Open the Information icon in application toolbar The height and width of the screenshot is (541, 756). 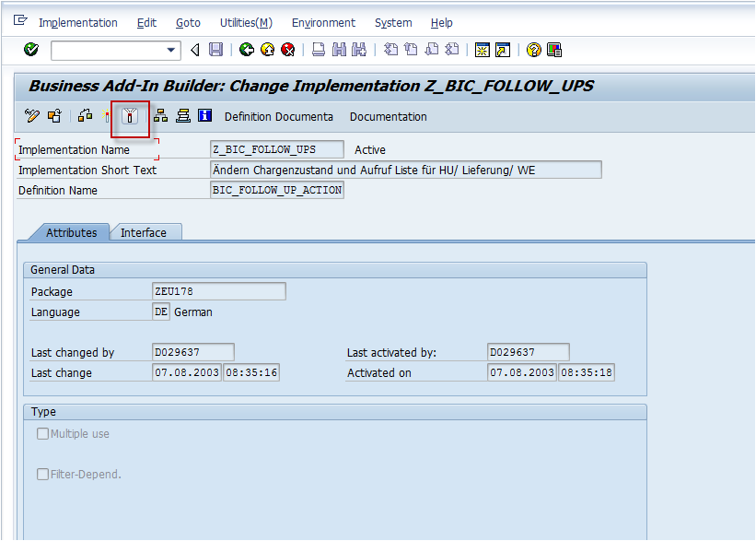[204, 116]
